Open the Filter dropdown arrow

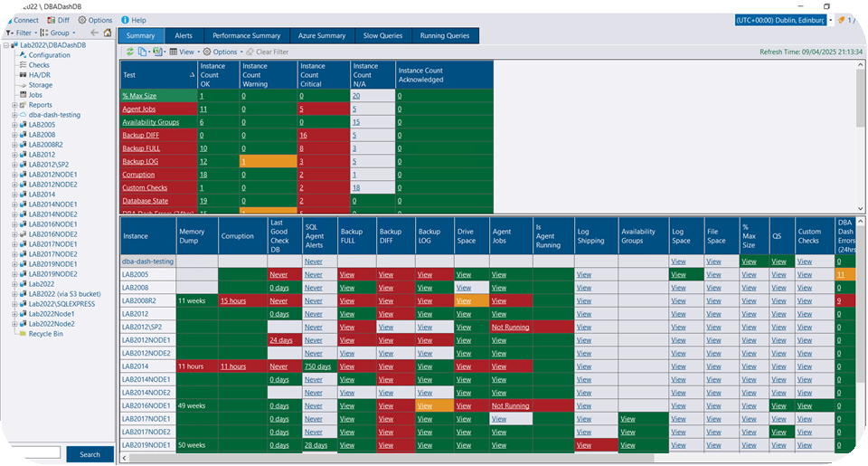[35, 33]
